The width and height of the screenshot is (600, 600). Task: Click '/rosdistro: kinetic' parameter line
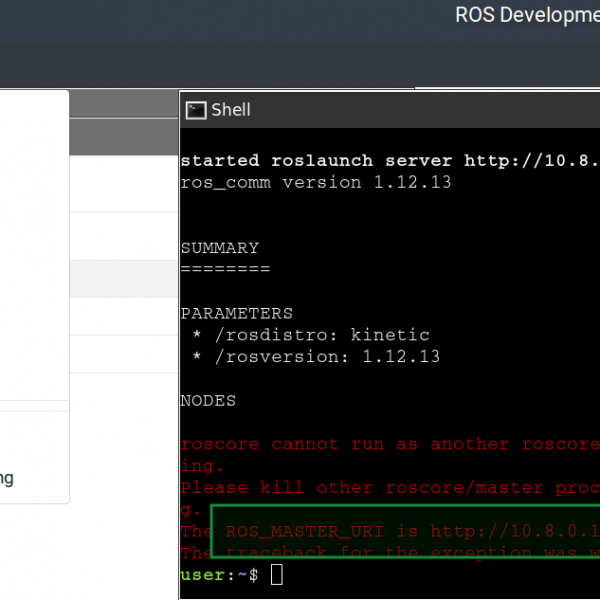tap(311, 335)
